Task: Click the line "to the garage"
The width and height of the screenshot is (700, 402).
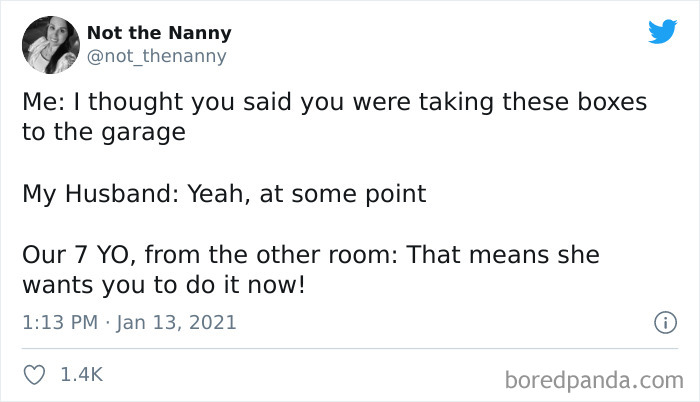Action: coord(104,133)
